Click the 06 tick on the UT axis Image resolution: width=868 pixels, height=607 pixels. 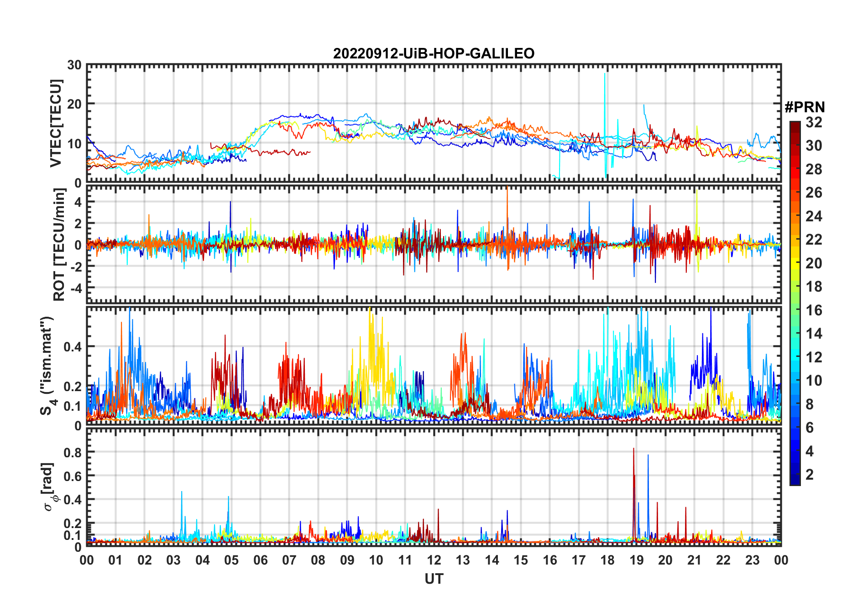pyautogui.click(x=261, y=560)
